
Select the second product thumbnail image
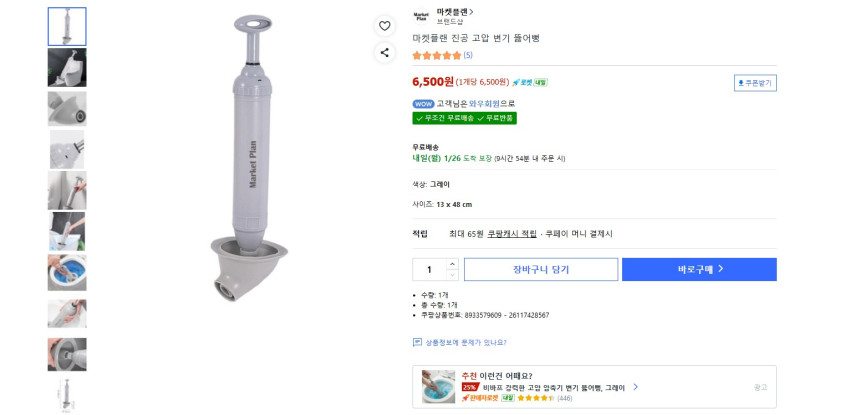[x=67, y=67]
